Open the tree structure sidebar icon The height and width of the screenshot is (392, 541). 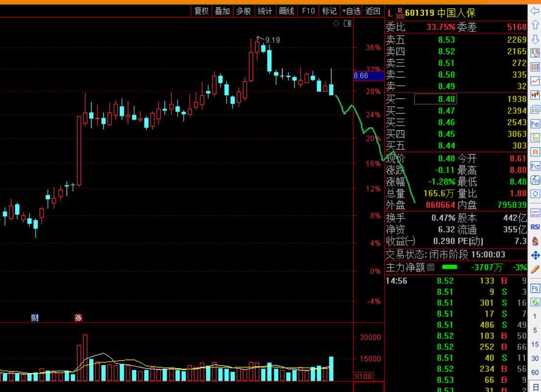(x=535, y=138)
